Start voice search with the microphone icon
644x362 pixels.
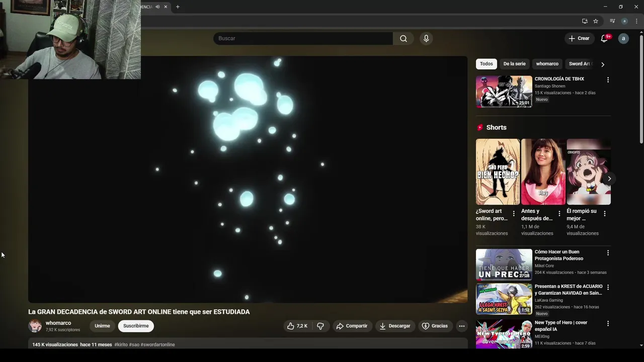pyautogui.click(x=426, y=39)
